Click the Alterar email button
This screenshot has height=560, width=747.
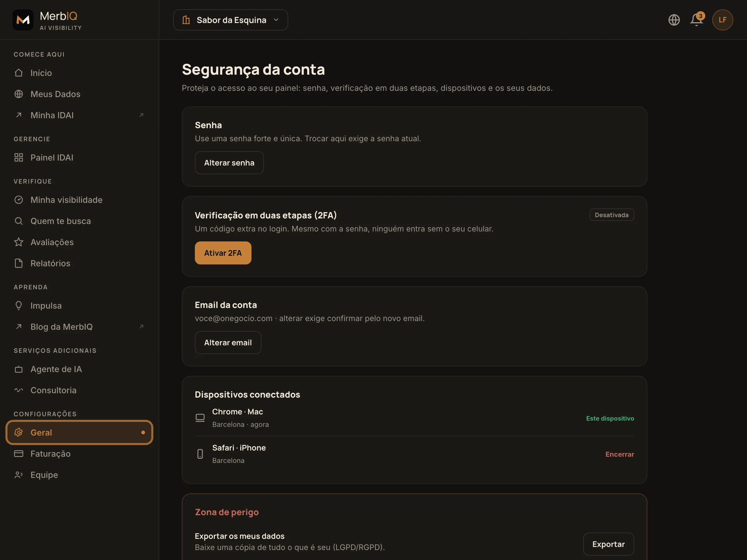pyautogui.click(x=228, y=343)
